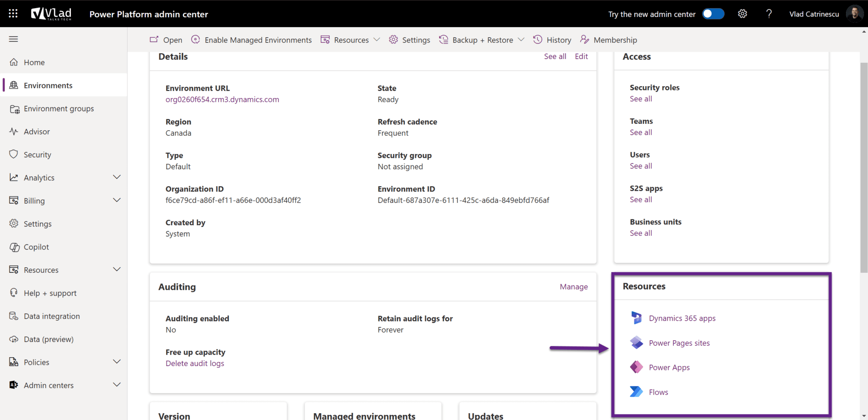The height and width of the screenshot is (420, 868).
Task: Enable Managed Environments from the toolbar
Action: pos(258,39)
